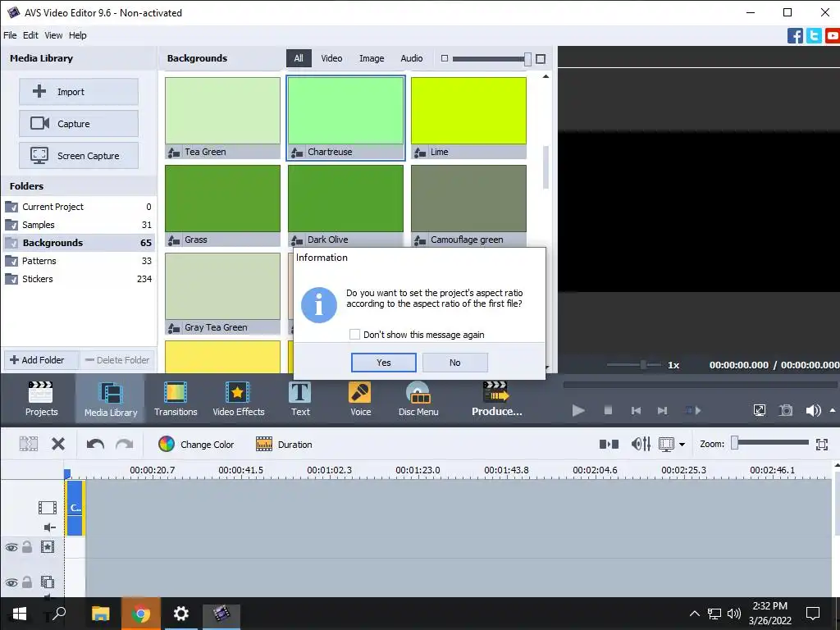Screen dimensions: 840x630
Task: Toggle Current Project folder checkbox icon
Action: click(11, 207)
